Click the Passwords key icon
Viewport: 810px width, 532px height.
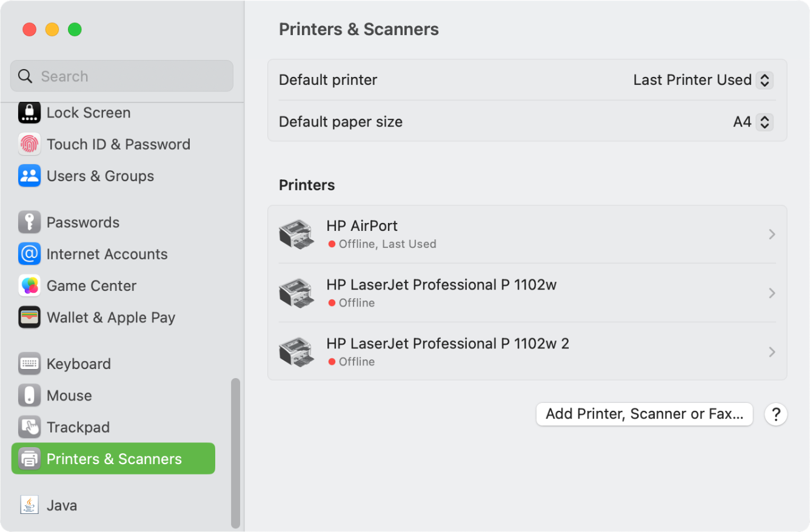click(29, 222)
